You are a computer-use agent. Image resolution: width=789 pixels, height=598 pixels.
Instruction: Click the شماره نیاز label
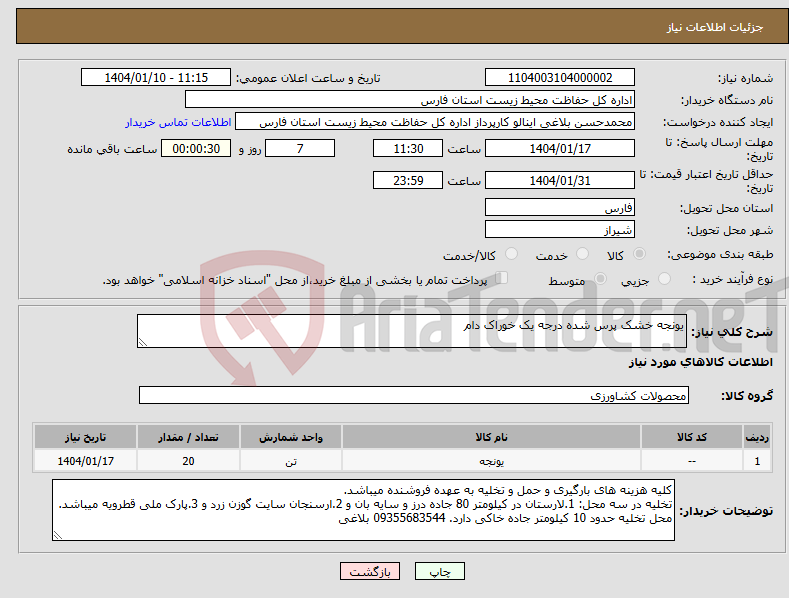[x=745, y=78]
